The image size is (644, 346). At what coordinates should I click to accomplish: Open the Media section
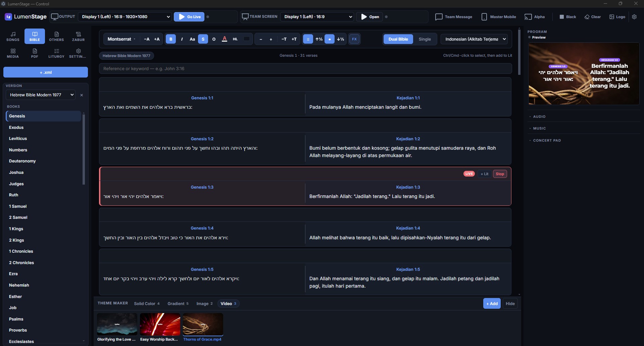13,53
